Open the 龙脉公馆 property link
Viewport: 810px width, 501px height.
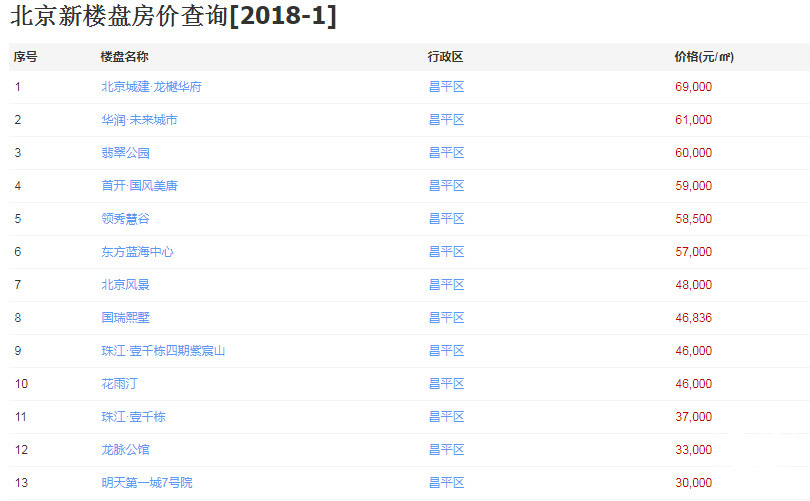(126, 450)
